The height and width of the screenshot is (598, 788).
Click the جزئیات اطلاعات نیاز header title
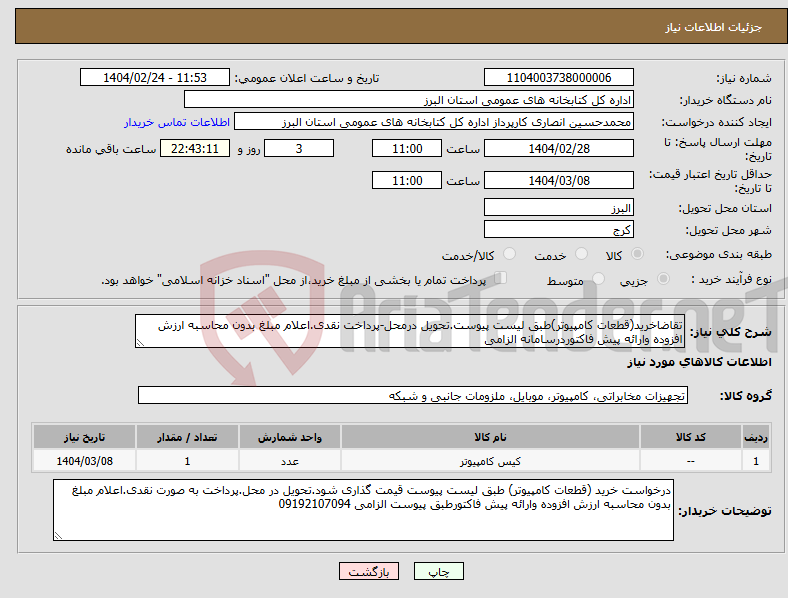pyautogui.click(x=714, y=27)
